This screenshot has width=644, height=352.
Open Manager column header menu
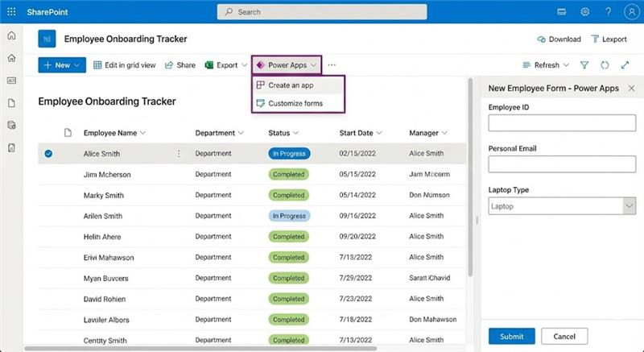click(428, 133)
